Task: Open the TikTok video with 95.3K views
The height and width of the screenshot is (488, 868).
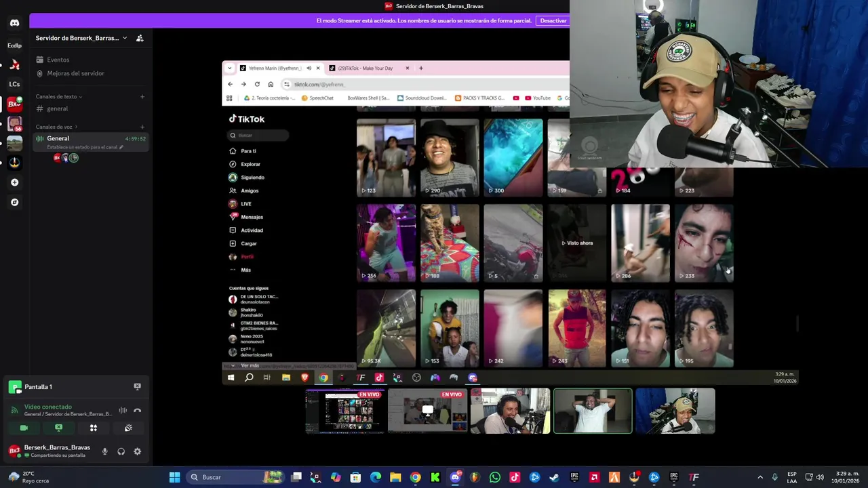Action: (x=386, y=329)
